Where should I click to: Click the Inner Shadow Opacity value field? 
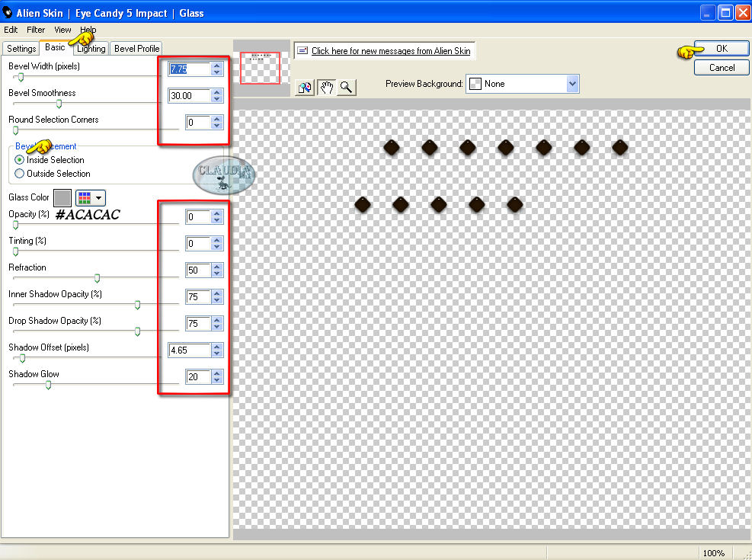click(x=198, y=297)
